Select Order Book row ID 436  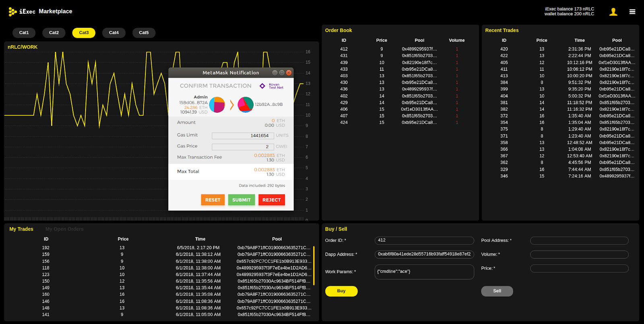[400, 89]
